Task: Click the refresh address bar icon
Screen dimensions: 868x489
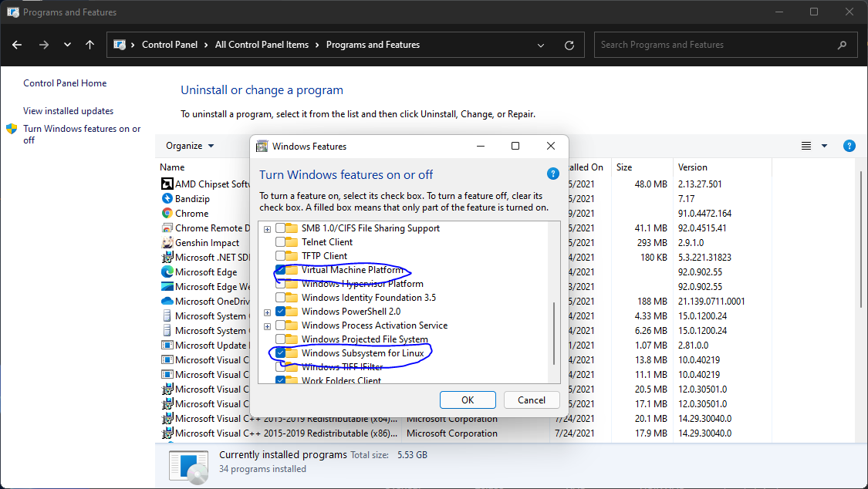Action: click(x=569, y=45)
